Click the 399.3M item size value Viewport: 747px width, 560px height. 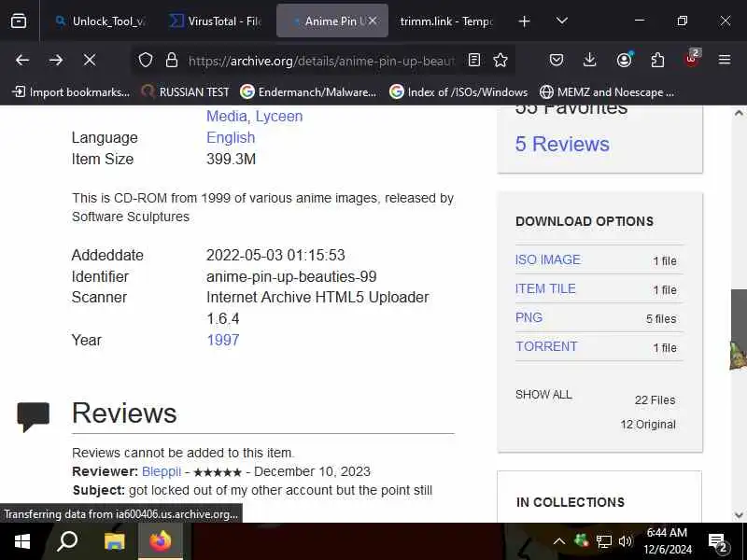(231, 159)
